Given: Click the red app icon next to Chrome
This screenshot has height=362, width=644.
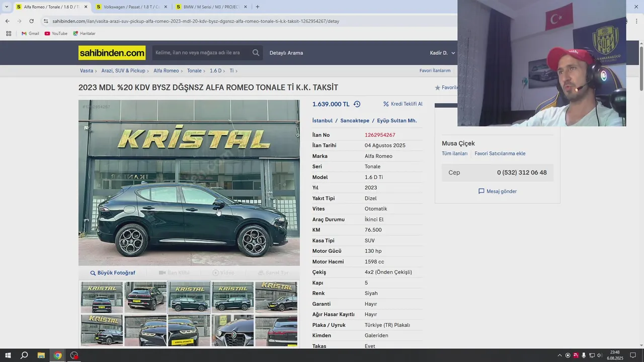Looking at the screenshot, I should 74,355.
